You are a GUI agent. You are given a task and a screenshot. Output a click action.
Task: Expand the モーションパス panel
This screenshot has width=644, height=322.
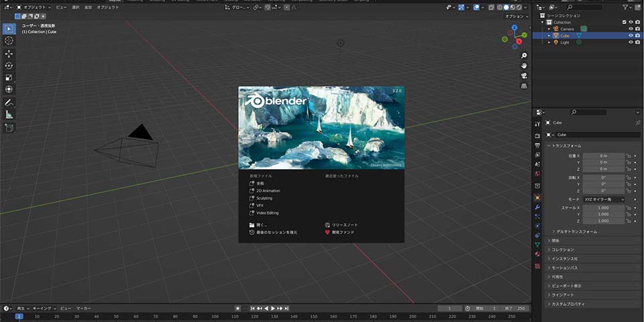(x=564, y=268)
